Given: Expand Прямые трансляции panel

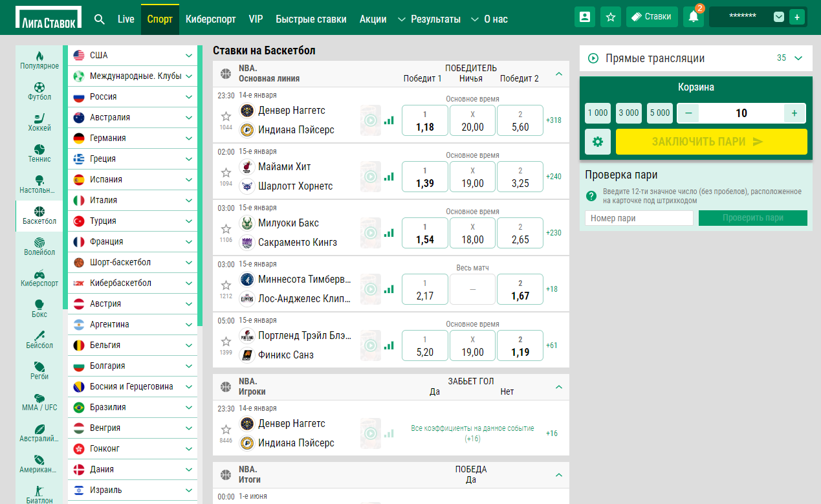Looking at the screenshot, I should coord(798,58).
